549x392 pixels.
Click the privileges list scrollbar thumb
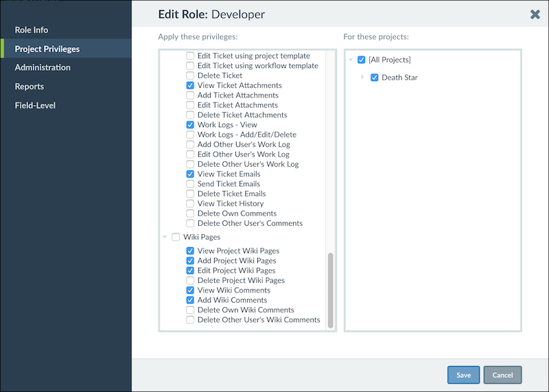coord(330,290)
